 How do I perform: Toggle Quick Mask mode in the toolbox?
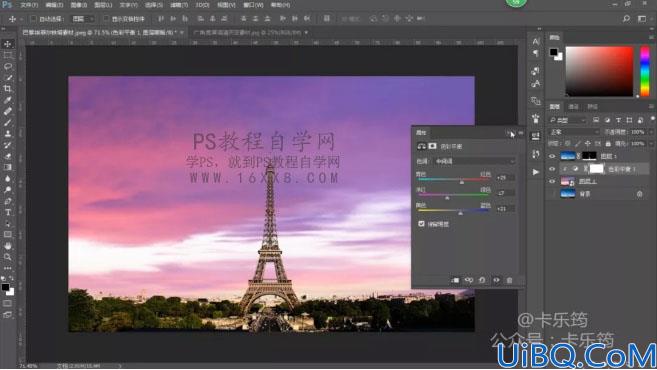8,303
